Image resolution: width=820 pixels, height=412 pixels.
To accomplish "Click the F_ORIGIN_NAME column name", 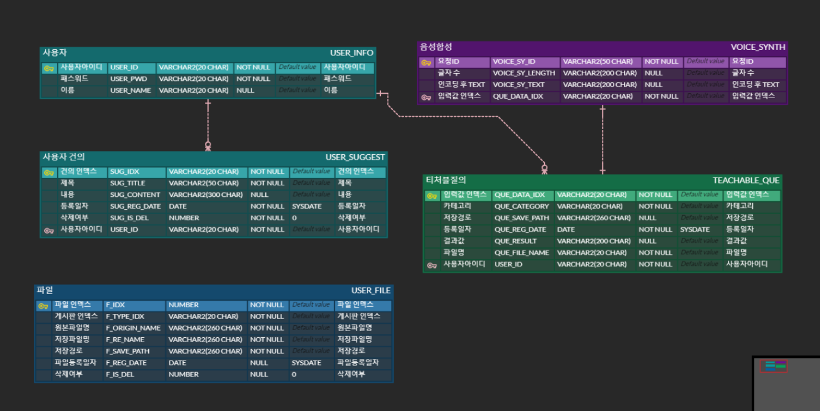I will point(133,328).
